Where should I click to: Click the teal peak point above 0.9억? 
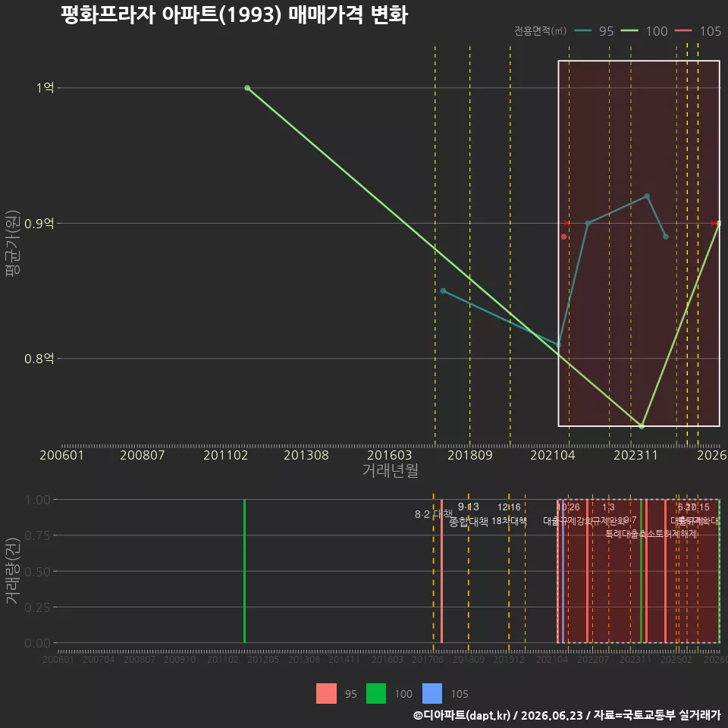tap(647, 196)
